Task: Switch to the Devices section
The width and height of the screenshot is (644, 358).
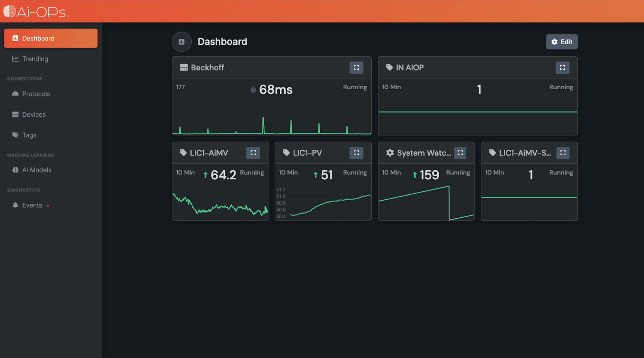Action: 33,114
